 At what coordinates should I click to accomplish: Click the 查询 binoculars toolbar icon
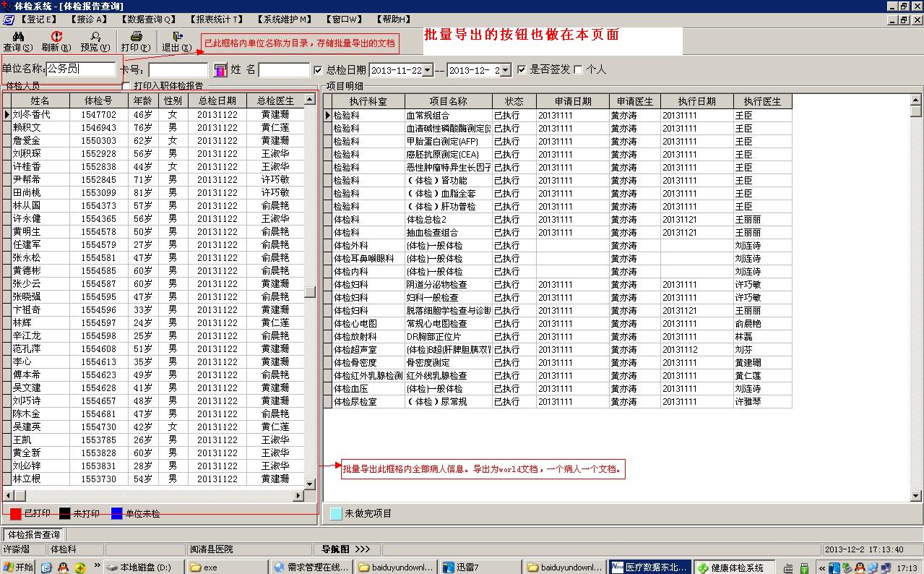[18, 36]
